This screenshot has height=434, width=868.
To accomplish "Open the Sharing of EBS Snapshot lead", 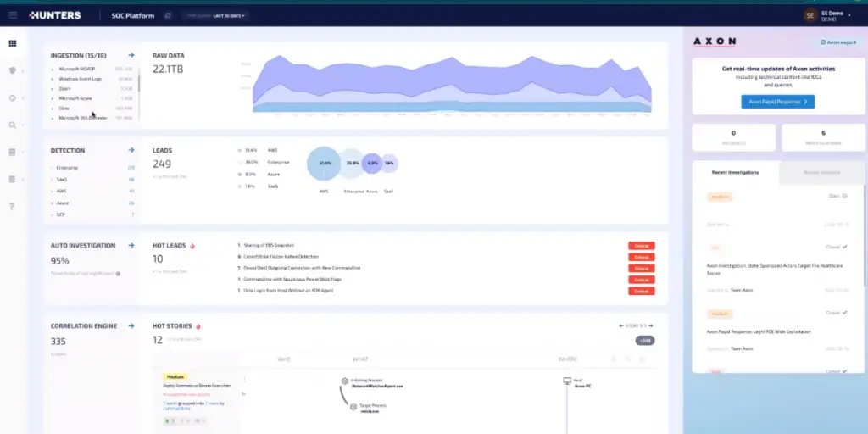I will click(x=265, y=245).
